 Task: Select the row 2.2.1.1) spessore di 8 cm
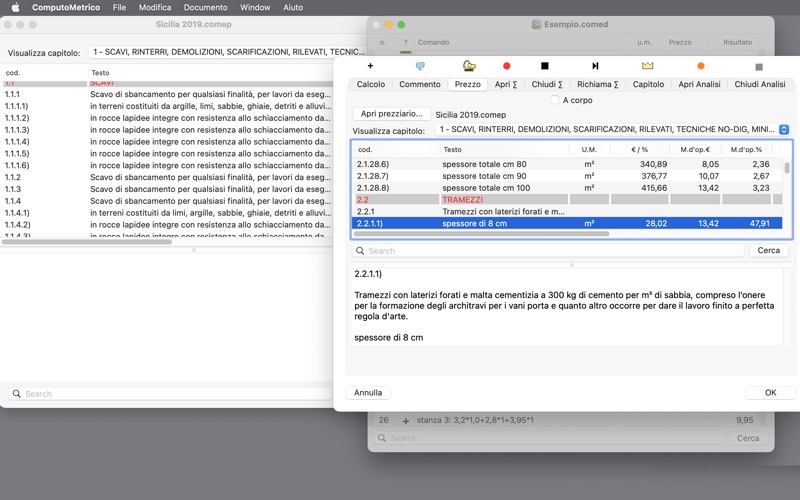click(x=567, y=223)
